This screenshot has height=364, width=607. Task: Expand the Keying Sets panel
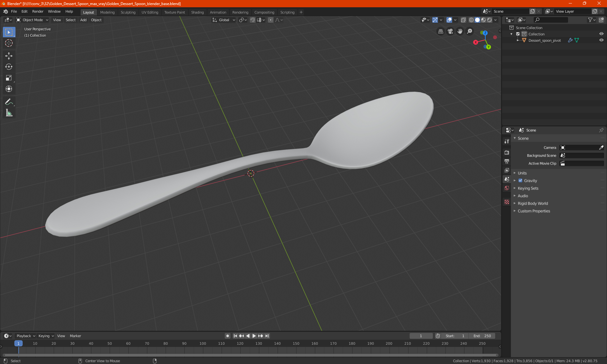pyautogui.click(x=528, y=188)
